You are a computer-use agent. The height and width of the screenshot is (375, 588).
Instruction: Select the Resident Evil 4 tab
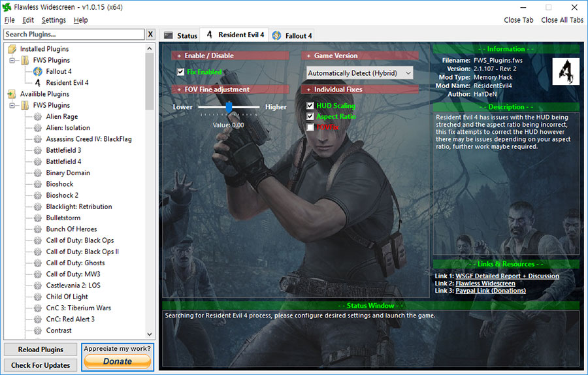pyautogui.click(x=235, y=35)
